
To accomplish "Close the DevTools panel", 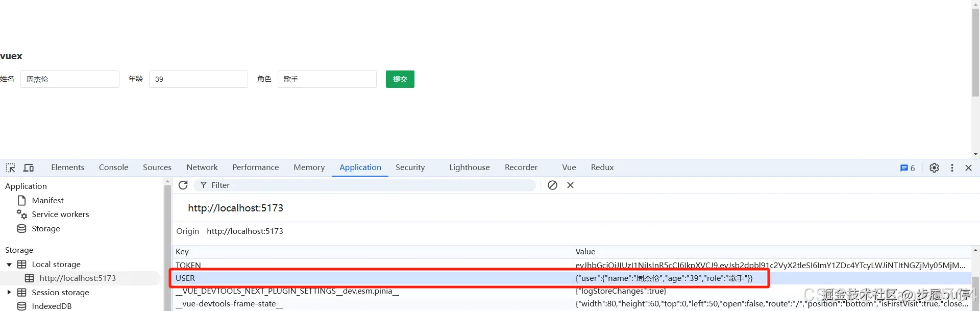I will coord(968,168).
